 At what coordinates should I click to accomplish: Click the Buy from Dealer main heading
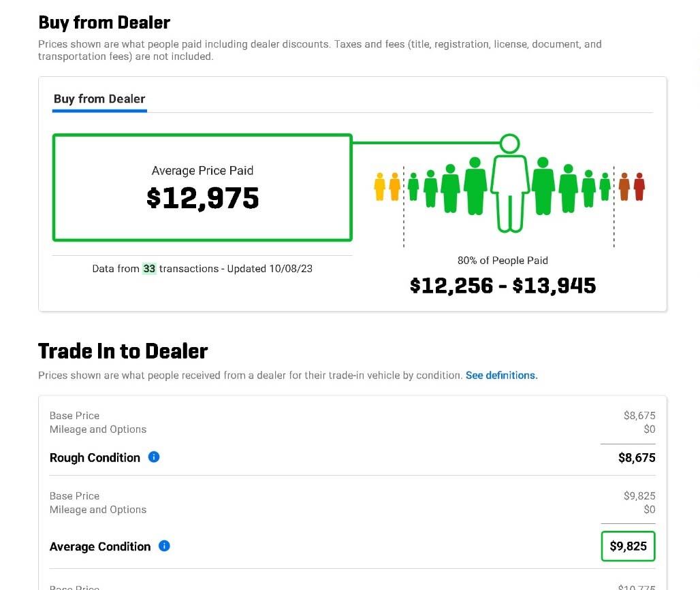104,22
